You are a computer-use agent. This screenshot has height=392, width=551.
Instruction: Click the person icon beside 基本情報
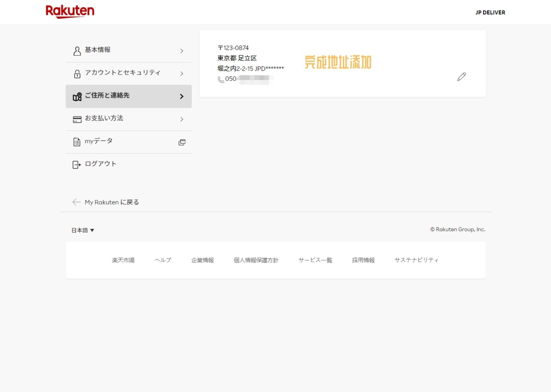77,50
